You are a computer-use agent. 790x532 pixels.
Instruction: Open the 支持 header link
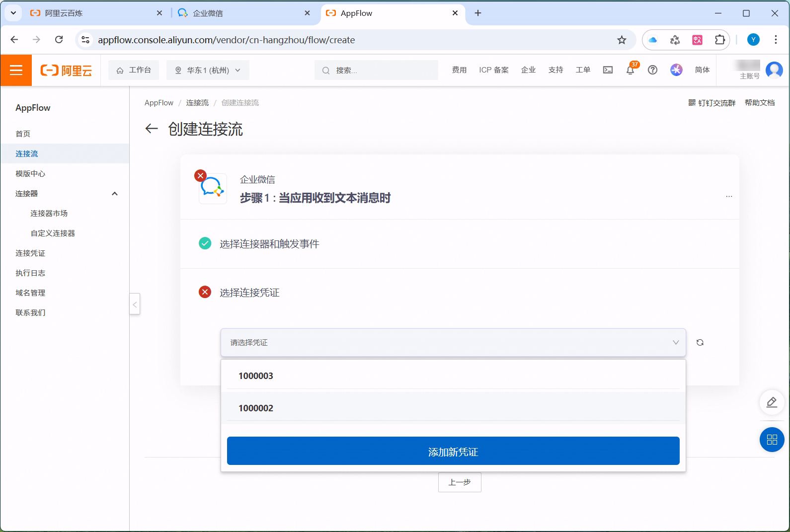[x=555, y=70]
